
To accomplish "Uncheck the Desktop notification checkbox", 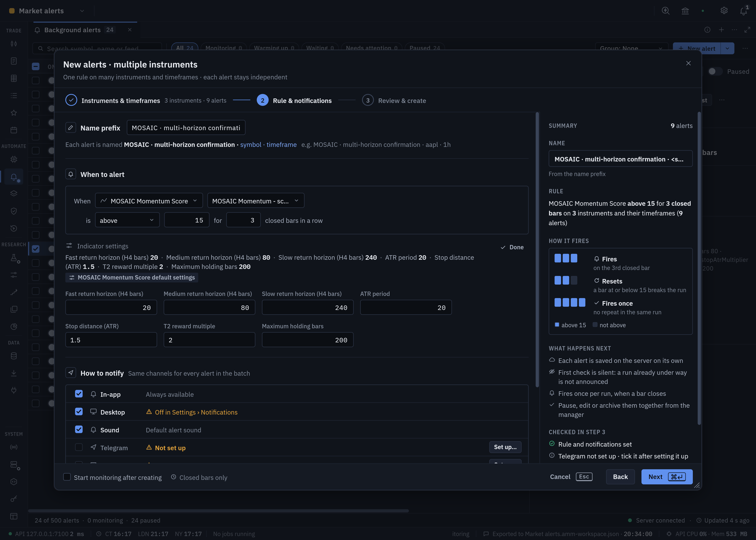I will coord(79,412).
